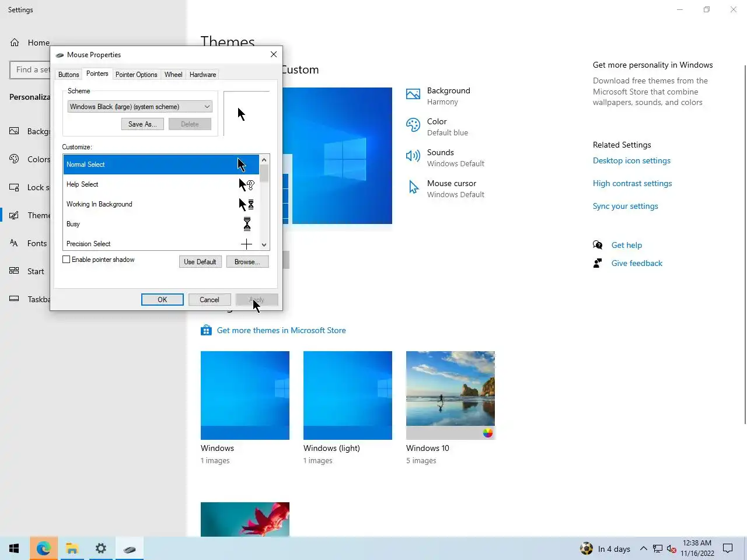This screenshot has width=747, height=560.
Task: Click the Find a setting search box
Action: [x=30, y=69]
